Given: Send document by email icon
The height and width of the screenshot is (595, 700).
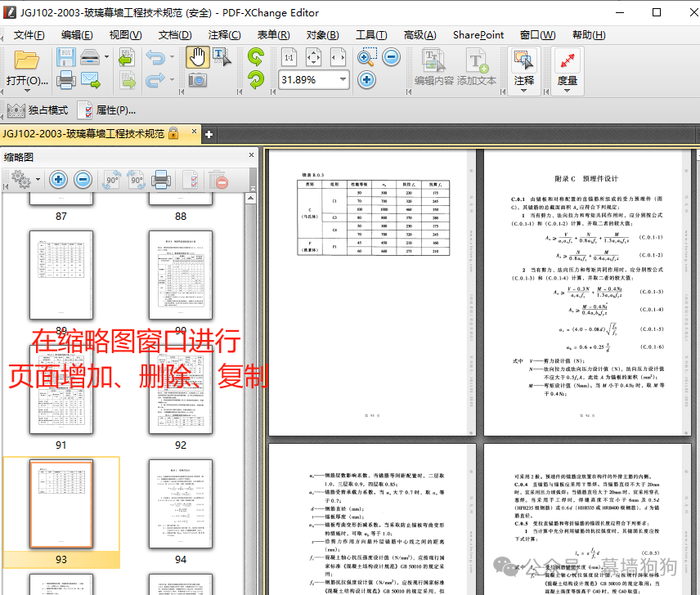Looking at the screenshot, I should click(x=90, y=80).
